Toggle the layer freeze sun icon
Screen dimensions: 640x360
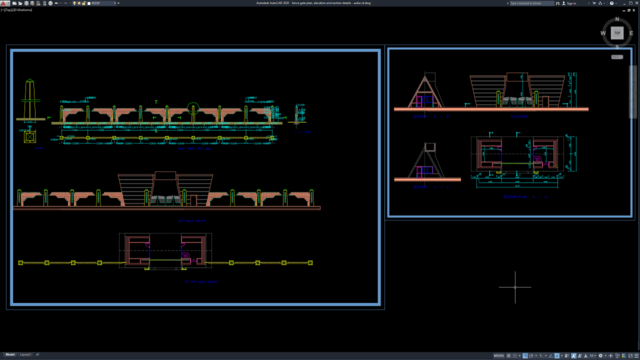[x=79, y=3]
